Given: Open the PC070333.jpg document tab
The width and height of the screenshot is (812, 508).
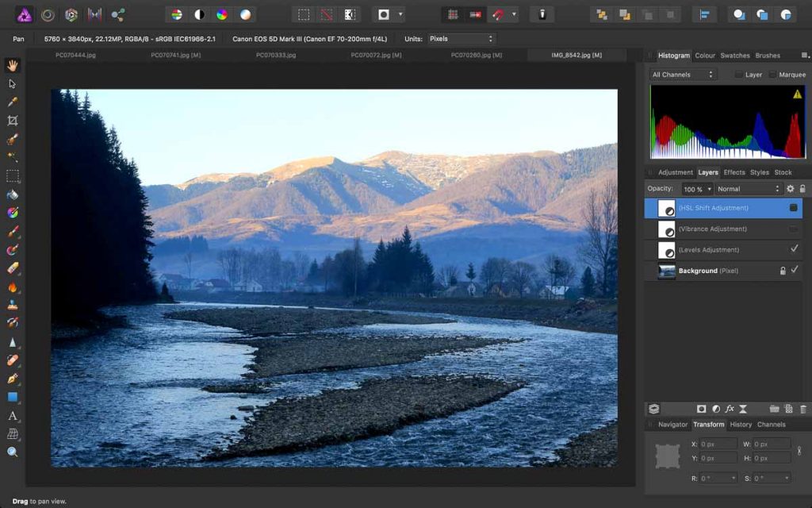Looking at the screenshot, I should click(276, 56).
